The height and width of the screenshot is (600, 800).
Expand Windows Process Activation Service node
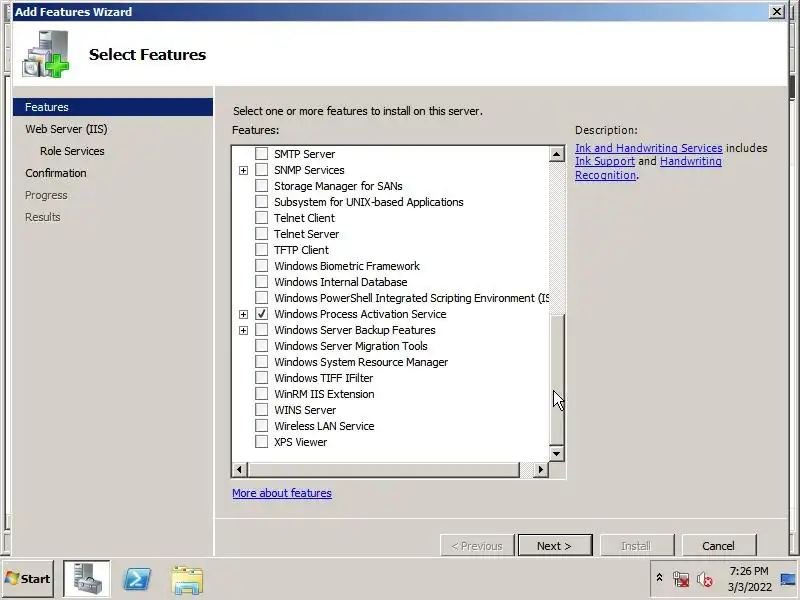click(243, 314)
